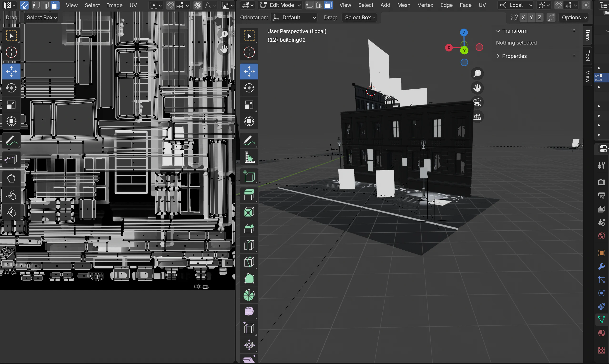Viewport: 609px width, 364px height.
Task: Open the Mesh menu
Action: tap(403, 5)
